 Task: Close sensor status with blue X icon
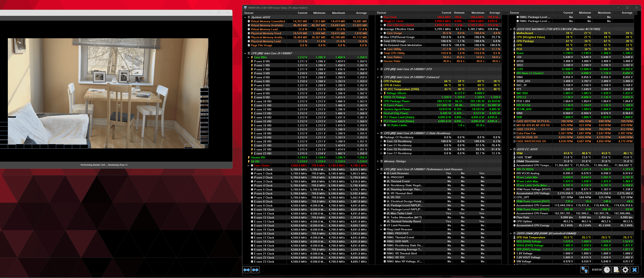(635, 270)
